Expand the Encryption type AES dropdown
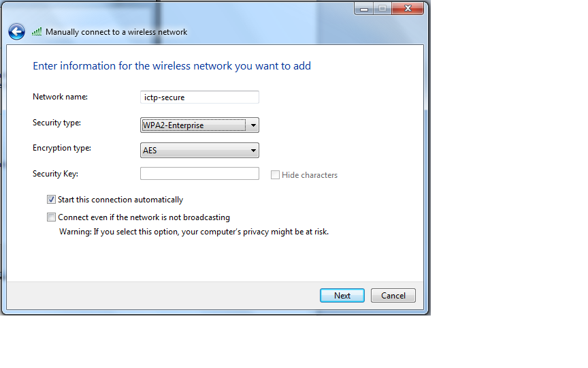The image size is (588, 368). point(199,151)
